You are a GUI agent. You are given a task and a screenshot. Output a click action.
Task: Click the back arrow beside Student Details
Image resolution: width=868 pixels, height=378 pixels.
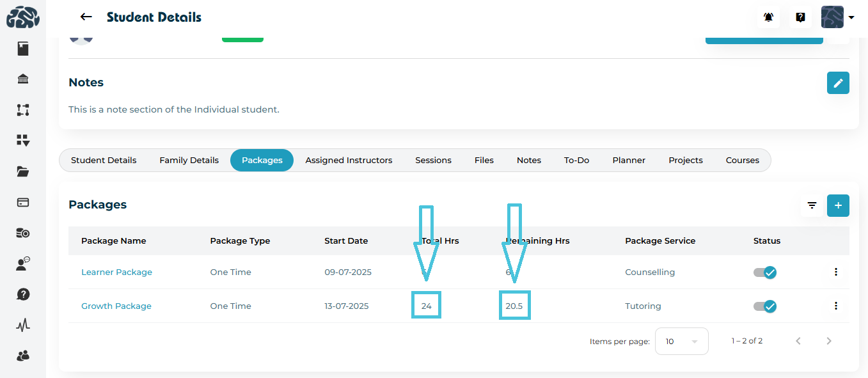tap(86, 17)
